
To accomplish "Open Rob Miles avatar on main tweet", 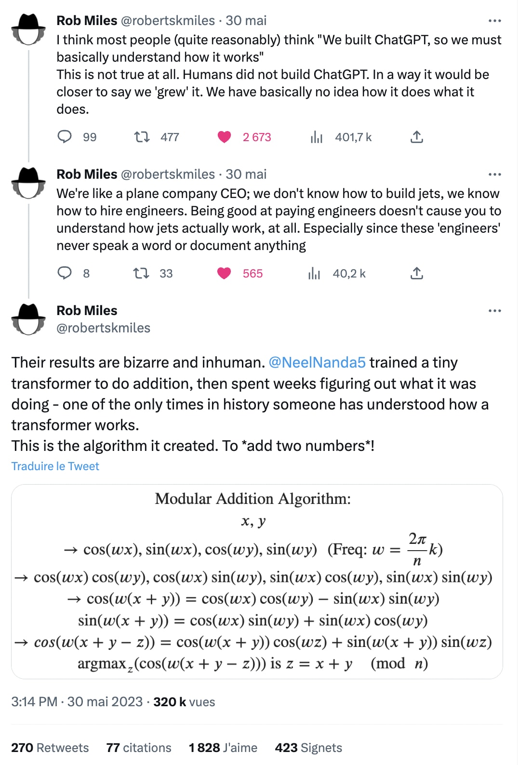I will 28,319.
